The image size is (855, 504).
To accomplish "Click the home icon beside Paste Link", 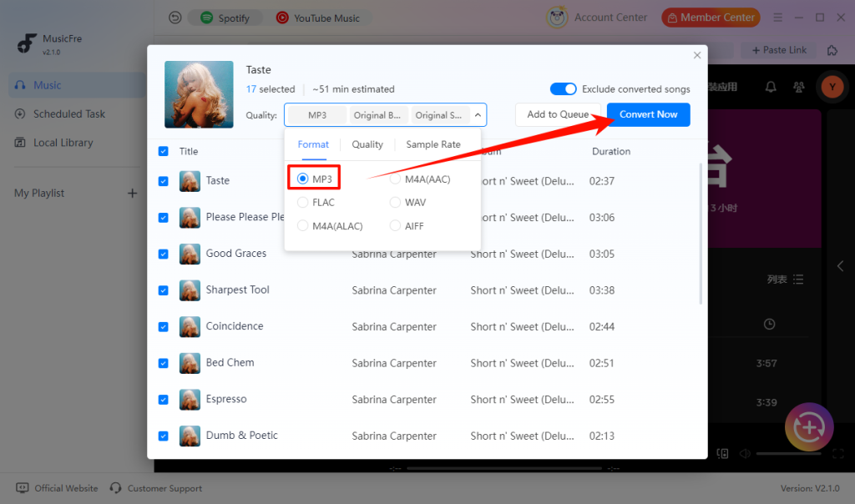I will point(832,50).
